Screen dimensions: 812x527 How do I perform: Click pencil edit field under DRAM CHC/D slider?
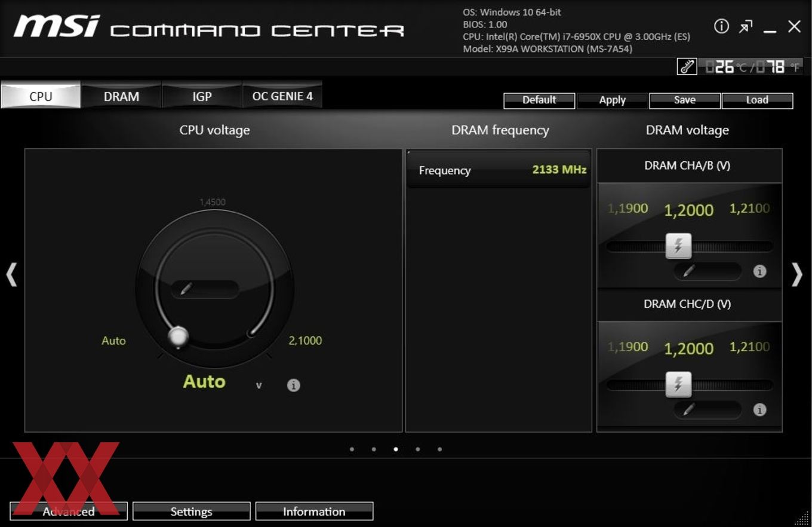708,409
